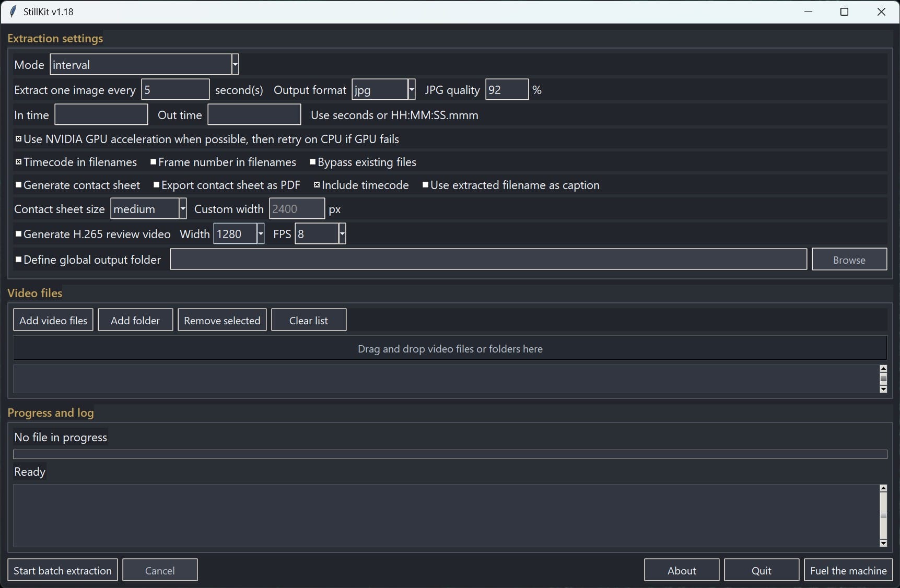Click the log area scrollbar down arrow
Screen dimensions: 900x588
(883, 543)
